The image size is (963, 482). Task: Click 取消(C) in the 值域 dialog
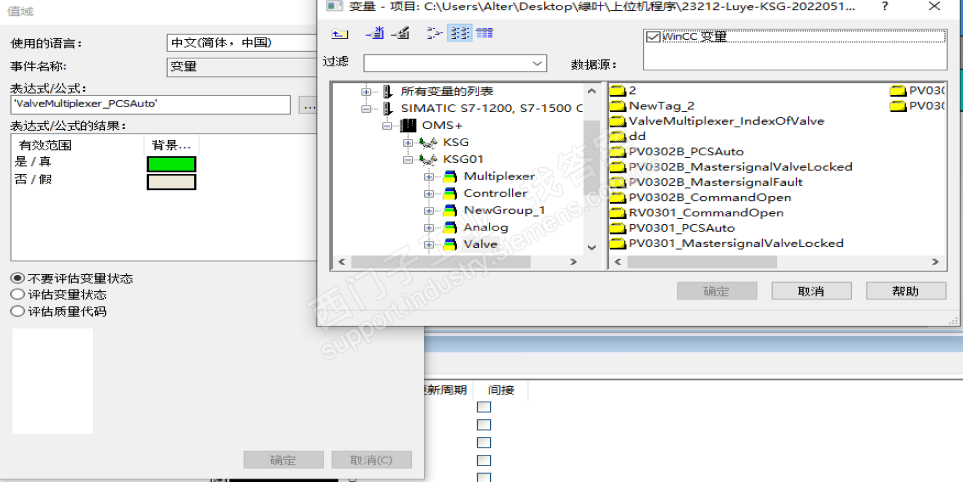tap(372, 460)
